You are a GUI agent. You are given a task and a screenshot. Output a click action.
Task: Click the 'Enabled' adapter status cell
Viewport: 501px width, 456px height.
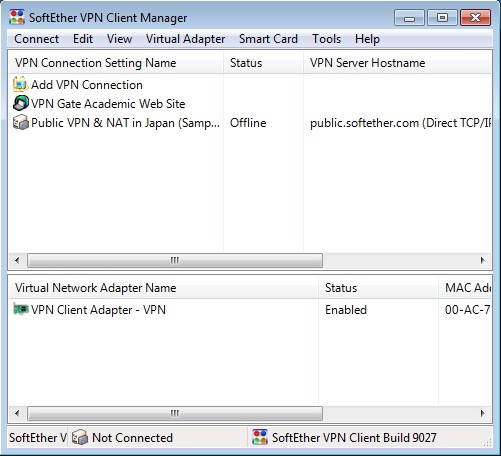point(346,310)
